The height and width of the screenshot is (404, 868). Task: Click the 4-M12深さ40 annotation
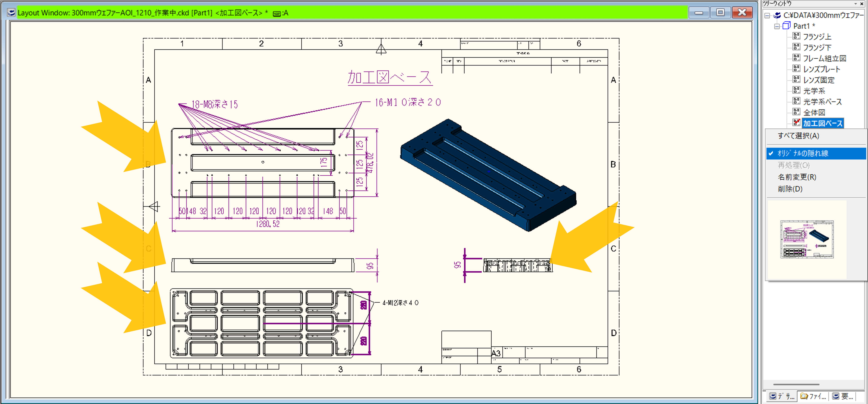click(x=400, y=303)
